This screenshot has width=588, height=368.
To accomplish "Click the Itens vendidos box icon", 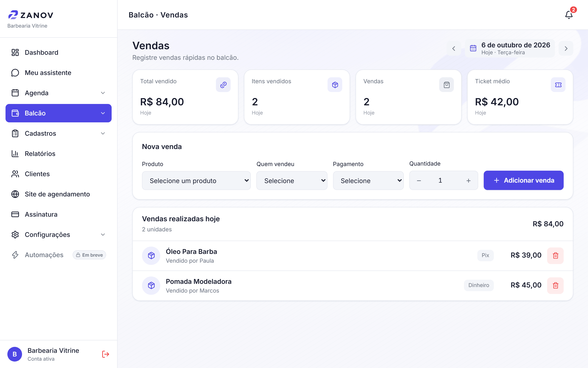I will coord(335,85).
